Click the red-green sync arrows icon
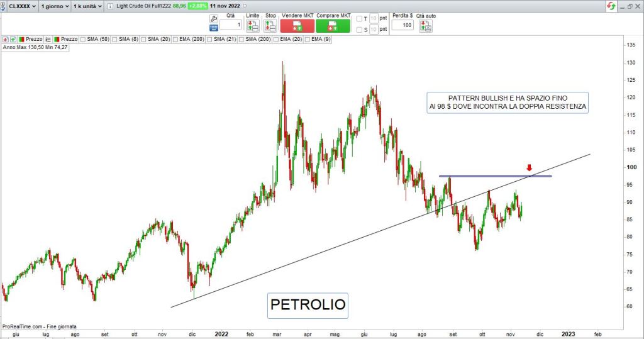Viewport: 644px width, 339px height. coord(611,6)
